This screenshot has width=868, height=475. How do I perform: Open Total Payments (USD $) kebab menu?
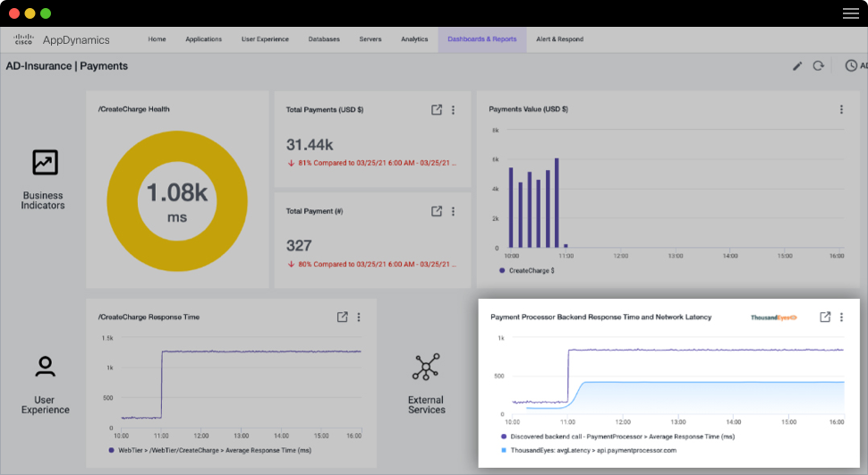pyautogui.click(x=453, y=110)
